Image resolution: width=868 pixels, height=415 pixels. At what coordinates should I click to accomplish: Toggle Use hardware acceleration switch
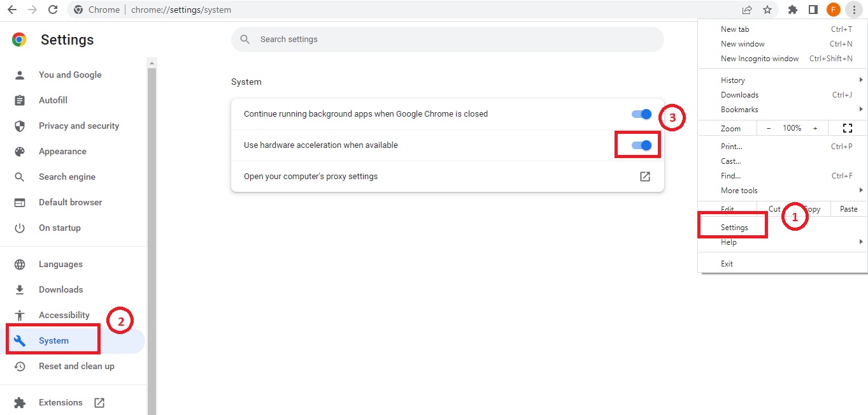642,145
